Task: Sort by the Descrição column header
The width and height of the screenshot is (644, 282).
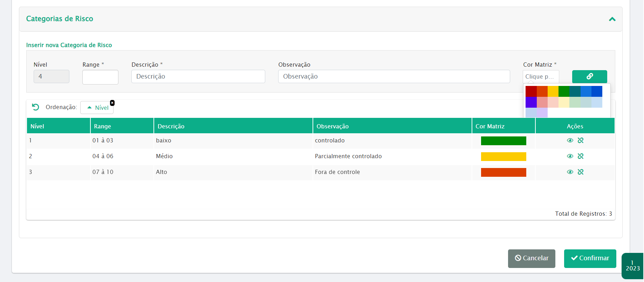Action: tap(171, 126)
